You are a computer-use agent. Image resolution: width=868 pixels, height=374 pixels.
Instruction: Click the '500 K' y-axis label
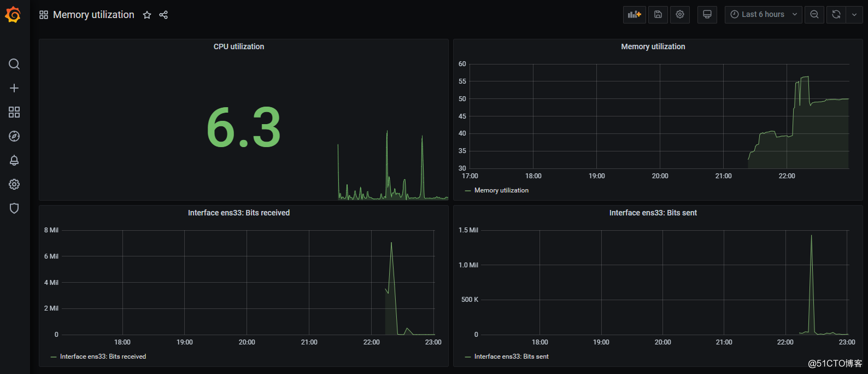click(470, 300)
